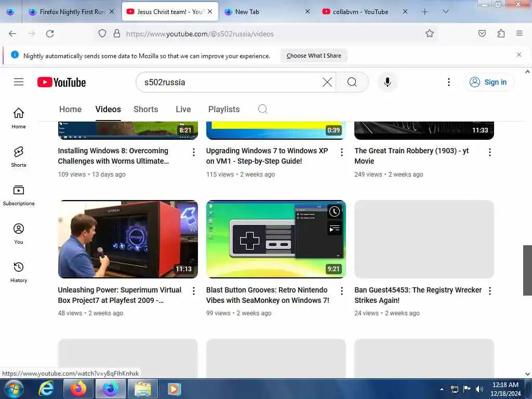The image size is (532, 399).
Task: Select the channel Home tab
Action: point(70,109)
